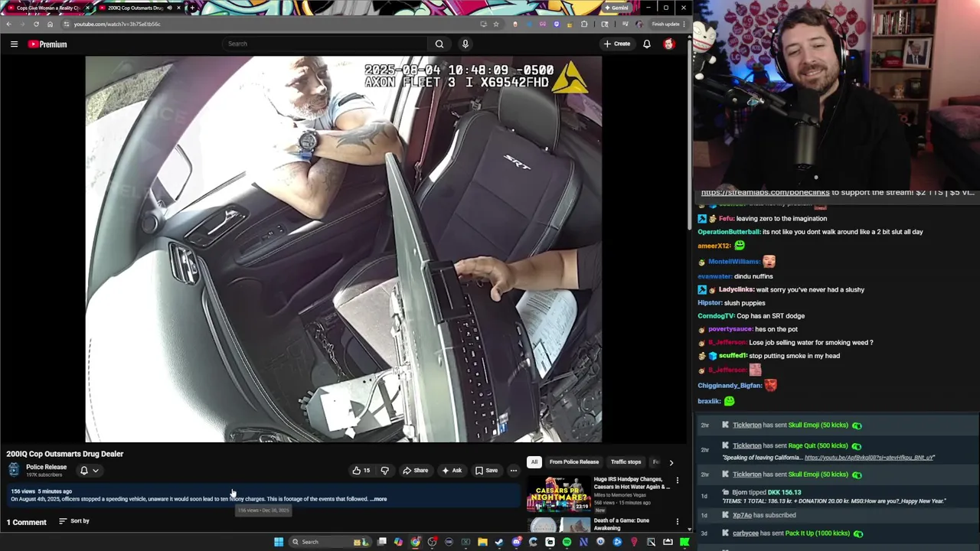
Task: Open Spotify from the taskbar
Action: (x=567, y=542)
